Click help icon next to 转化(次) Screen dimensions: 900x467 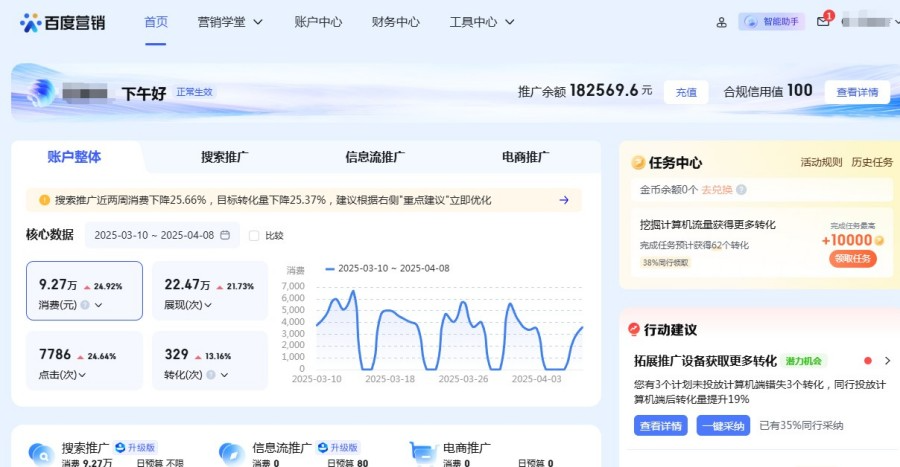click(211, 375)
